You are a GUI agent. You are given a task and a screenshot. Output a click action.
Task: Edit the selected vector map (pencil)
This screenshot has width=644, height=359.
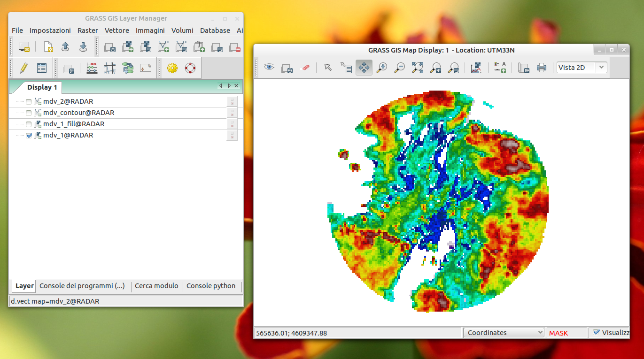(24, 68)
